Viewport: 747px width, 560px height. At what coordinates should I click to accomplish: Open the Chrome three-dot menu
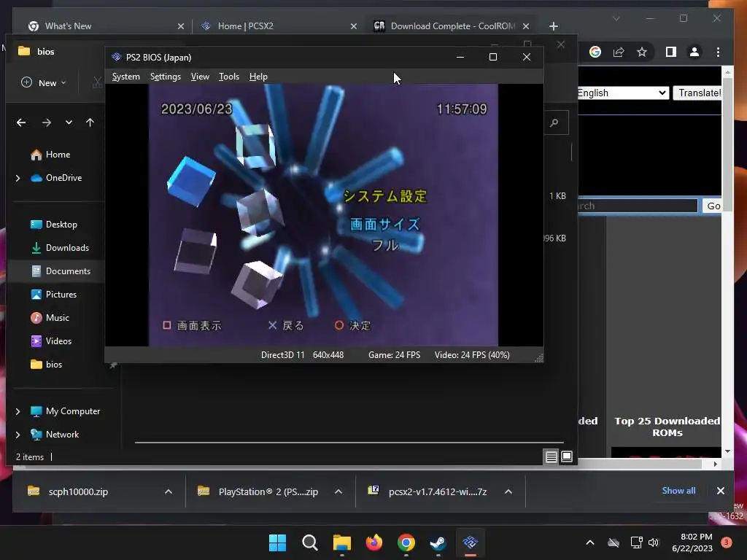(x=718, y=52)
